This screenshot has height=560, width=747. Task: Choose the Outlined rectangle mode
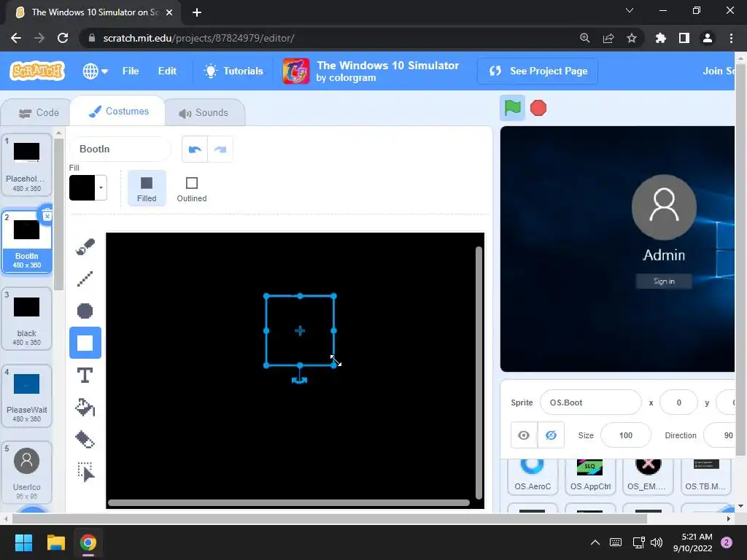pos(192,189)
